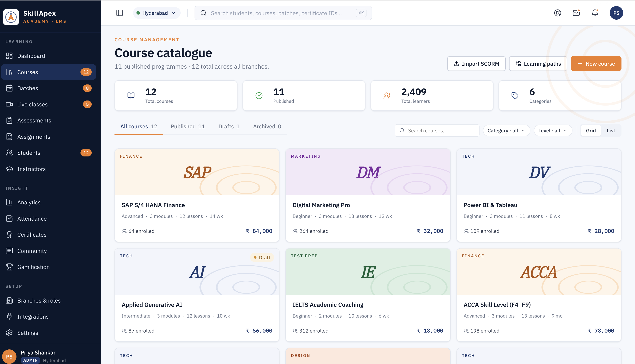The image size is (635, 364).
Task: Click the 2,409 Total learners value
Action: point(414,92)
